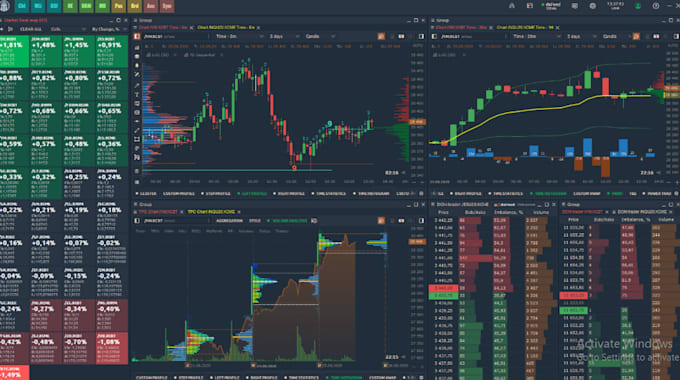Toggle LEFT PROFILE panel on 5m chart
The image size is (680, 380).
click(252, 193)
